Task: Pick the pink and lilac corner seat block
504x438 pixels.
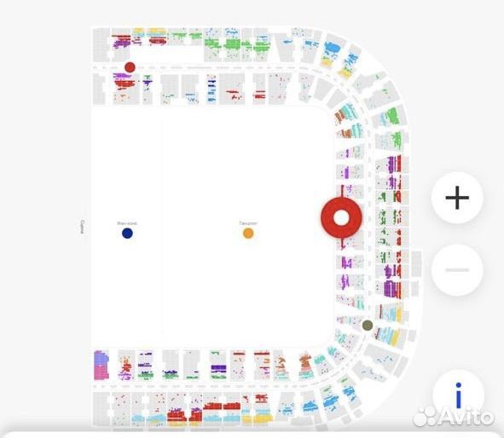Action: click(101, 366)
